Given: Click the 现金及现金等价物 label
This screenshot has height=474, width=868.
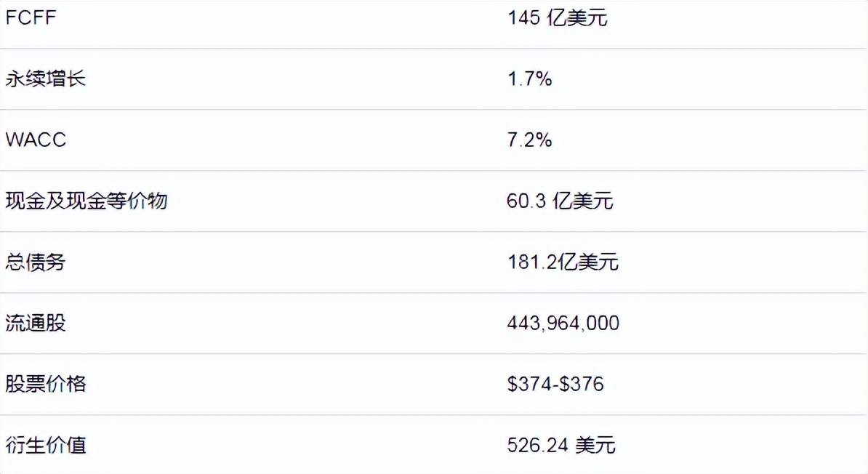Looking at the screenshot, I should pyautogui.click(x=87, y=201).
